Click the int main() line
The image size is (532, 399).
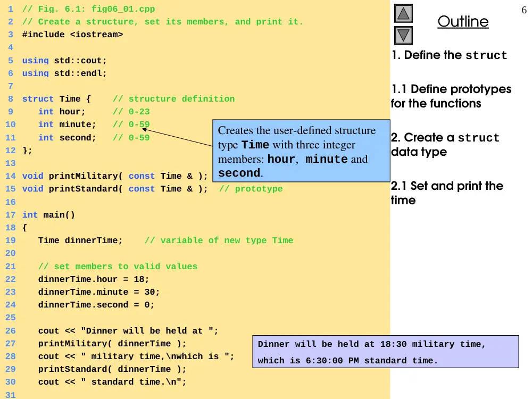click(x=48, y=215)
